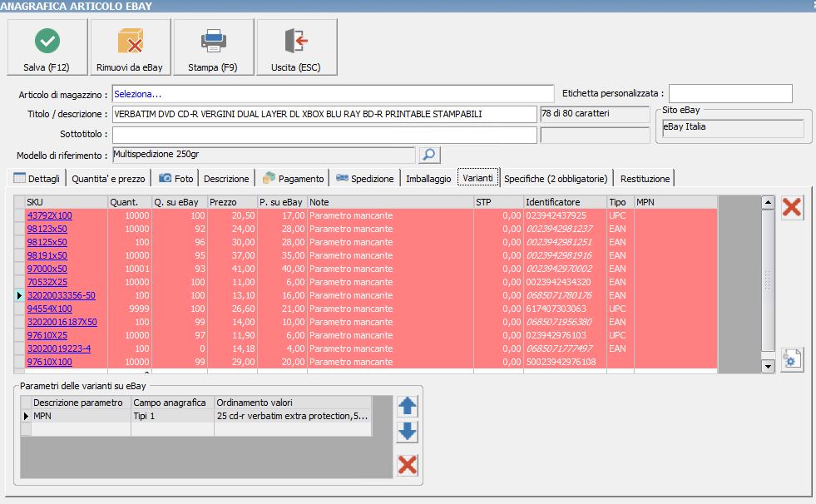Click identifier 50023942976108 cell

(565, 362)
